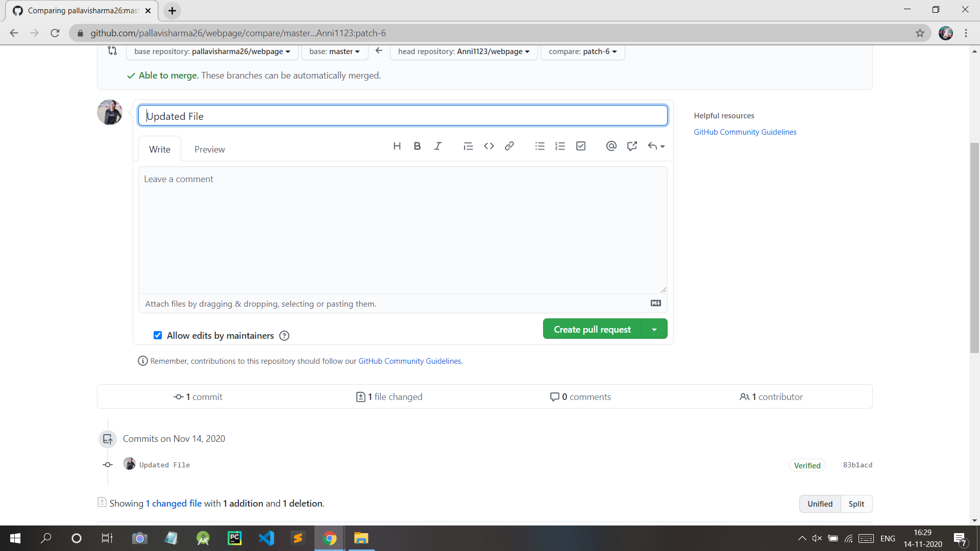Image resolution: width=980 pixels, height=551 pixels.
Task: Close the Comparing pallavisharma26 tab
Action: point(148,11)
